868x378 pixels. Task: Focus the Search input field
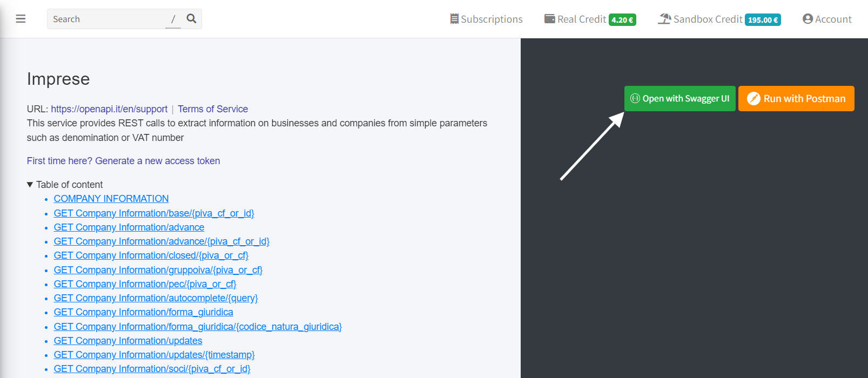click(x=108, y=19)
